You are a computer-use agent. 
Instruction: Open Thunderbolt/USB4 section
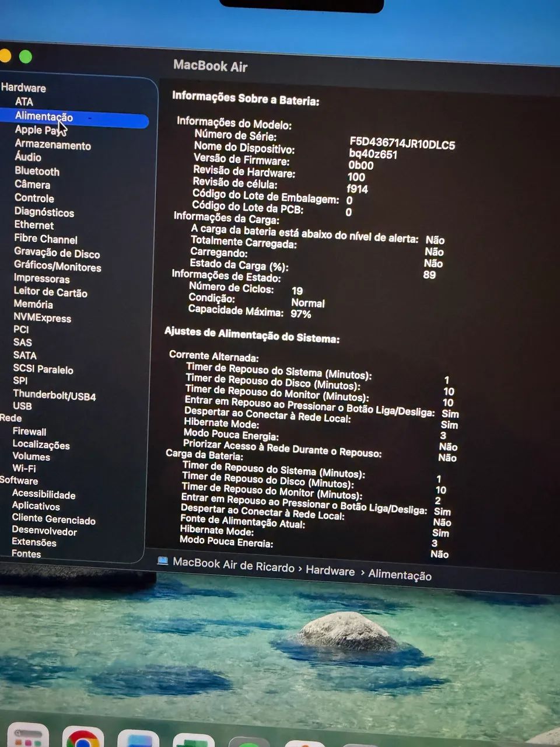tap(54, 395)
